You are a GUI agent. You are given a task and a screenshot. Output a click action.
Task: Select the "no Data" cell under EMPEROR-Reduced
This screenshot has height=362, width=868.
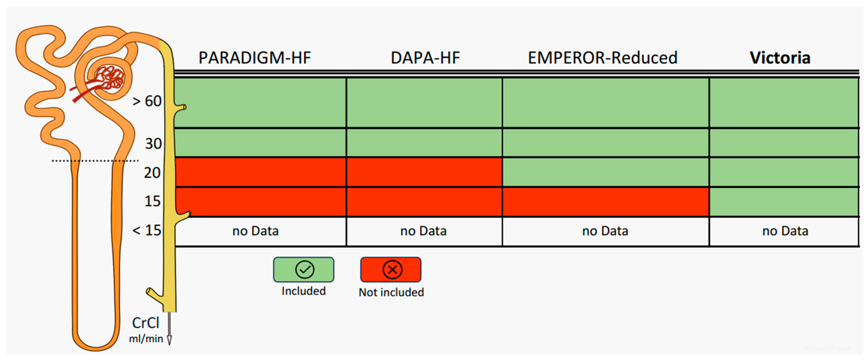[605, 231]
